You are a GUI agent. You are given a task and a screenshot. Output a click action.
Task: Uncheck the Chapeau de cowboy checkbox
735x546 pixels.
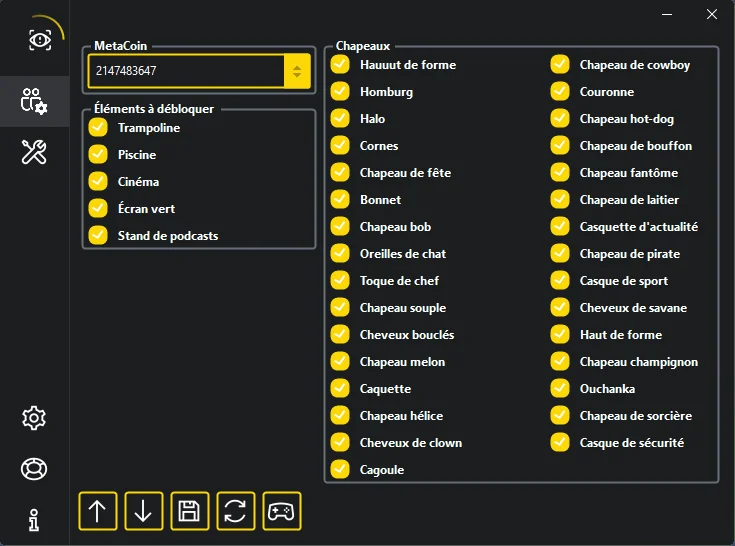pos(560,65)
